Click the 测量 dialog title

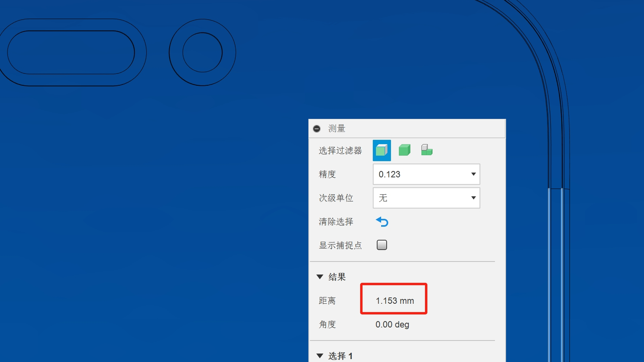point(337,129)
